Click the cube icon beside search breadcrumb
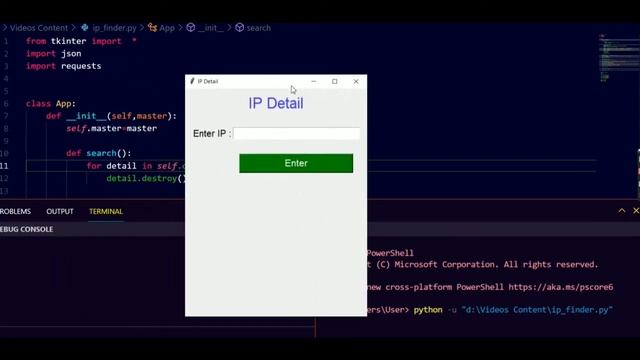640x360 pixels. tap(240, 28)
